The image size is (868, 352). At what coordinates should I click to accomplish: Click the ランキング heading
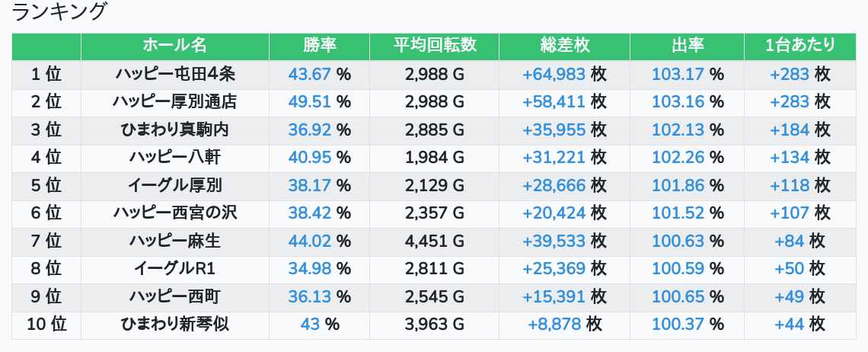pyautogui.click(x=60, y=12)
